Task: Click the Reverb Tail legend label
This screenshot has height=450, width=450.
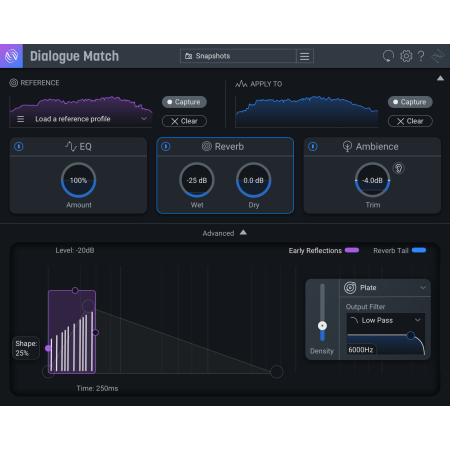Action: (x=391, y=251)
